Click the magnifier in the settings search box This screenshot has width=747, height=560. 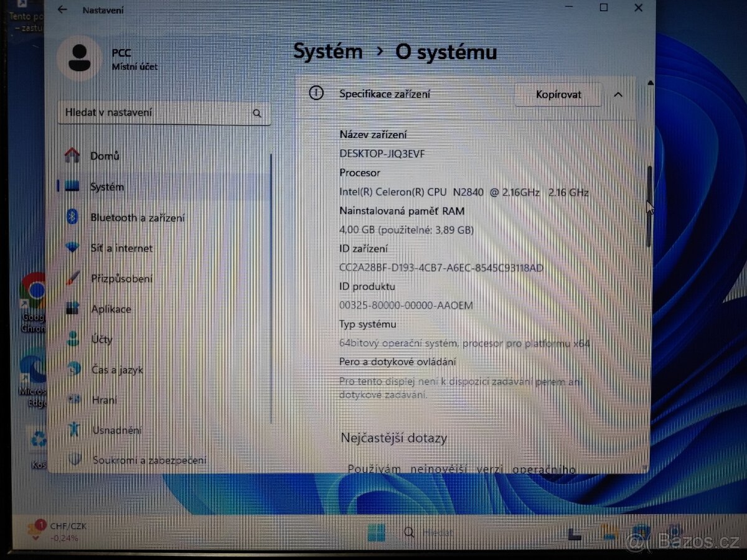[x=257, y=113]
